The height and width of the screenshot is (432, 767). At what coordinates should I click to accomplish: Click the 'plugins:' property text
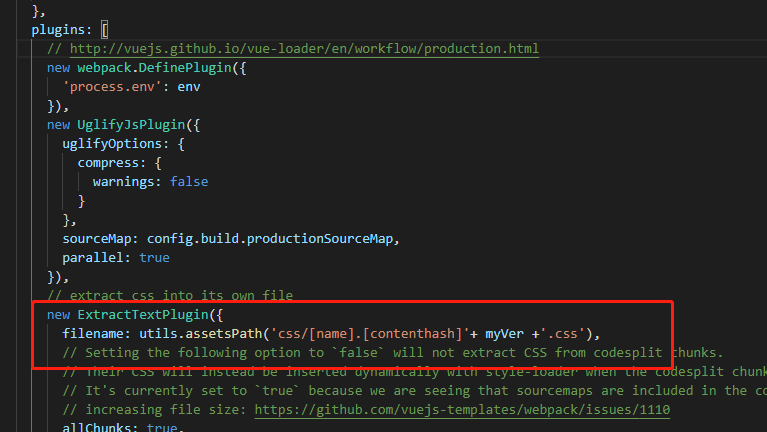62,30
